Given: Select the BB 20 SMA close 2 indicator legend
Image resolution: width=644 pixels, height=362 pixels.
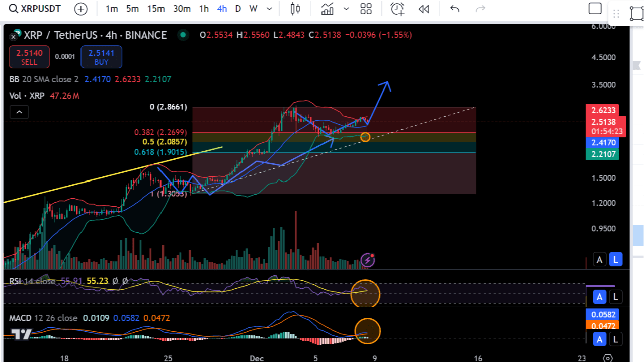Looking at the screenshot, I should pyautogui.click(x=44, y=79).
